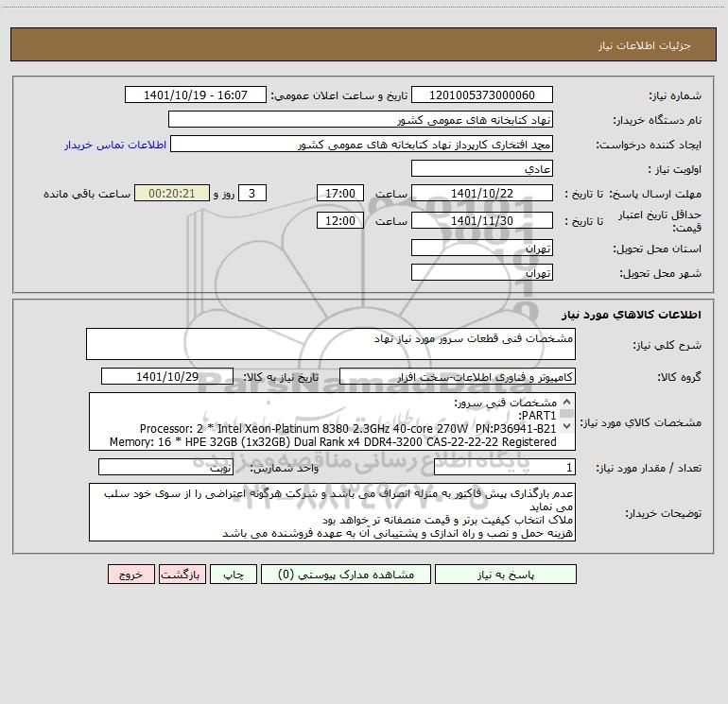Viewport: 728px width, 704px height.
Task: Click buyer notes text area
Action: pyautogui.click(x=332, y=512)
